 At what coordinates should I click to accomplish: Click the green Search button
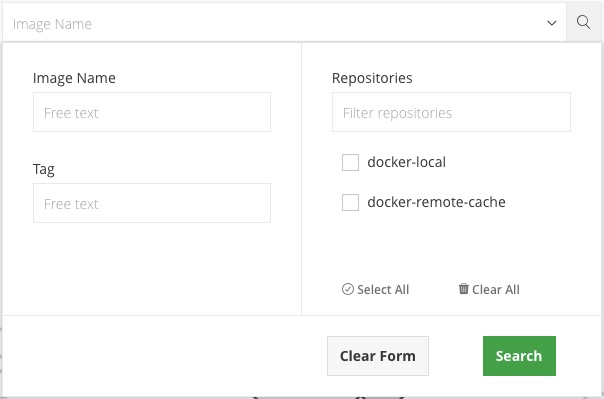pyautogui.click(x=519, y=356)
